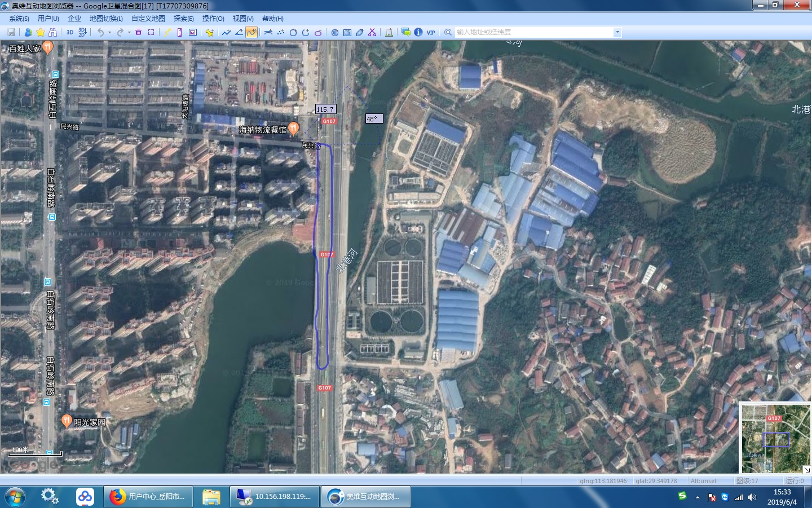Click the VIP toolbar icon
The height and width of the screenshot is (508, 812).
coord(431,32)
